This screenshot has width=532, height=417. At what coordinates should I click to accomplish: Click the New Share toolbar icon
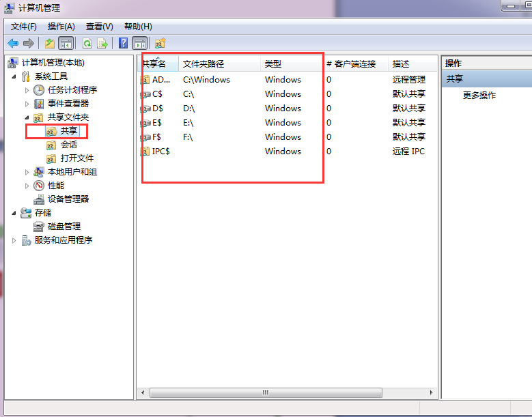[x=160, y=44]
